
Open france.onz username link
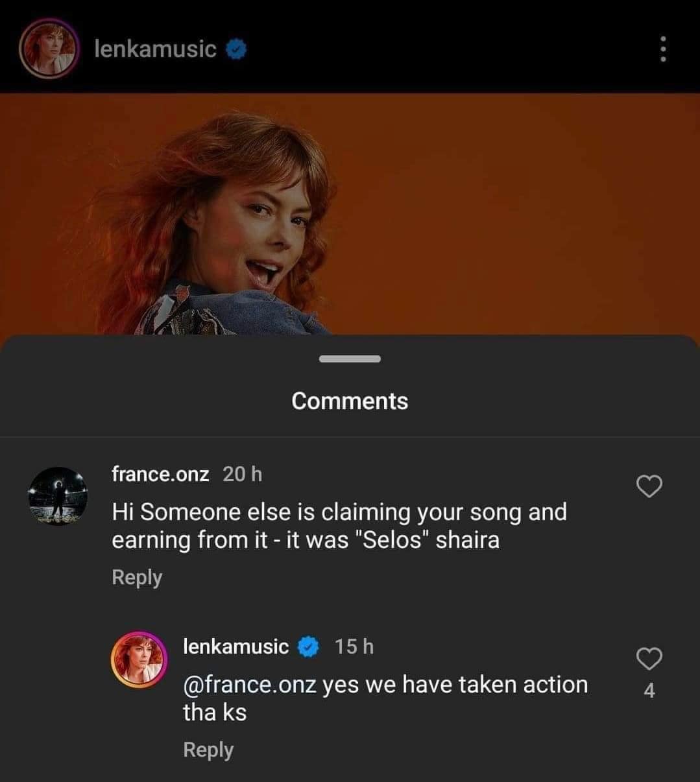click(160, 474)
